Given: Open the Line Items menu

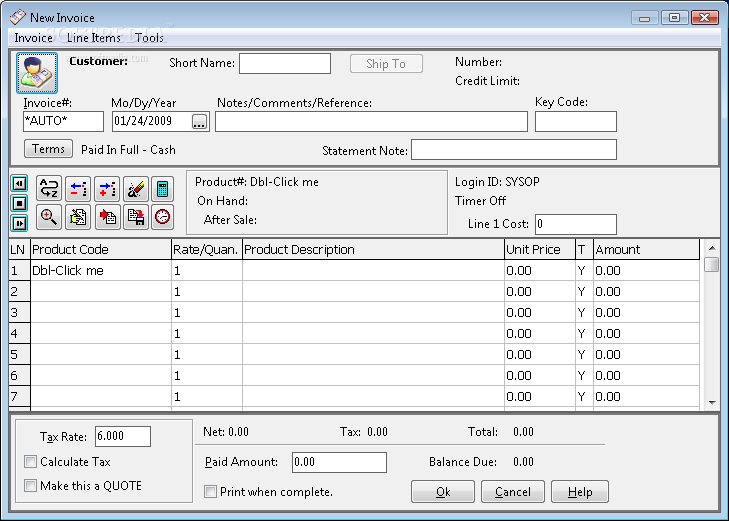Looking at the screenshot, I should (93, 38).
